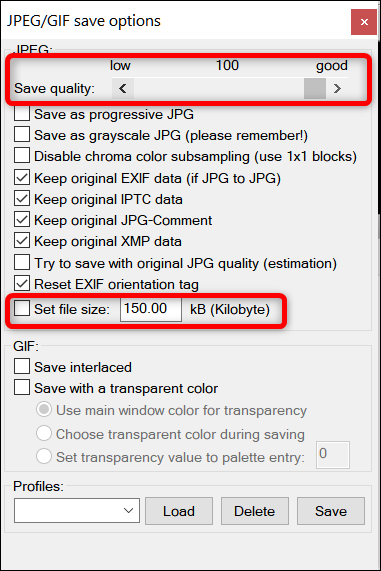This screenshot has width=381, height=571.
Task: Enable the Set file size checkbox
Action: (x=22, y=309)
